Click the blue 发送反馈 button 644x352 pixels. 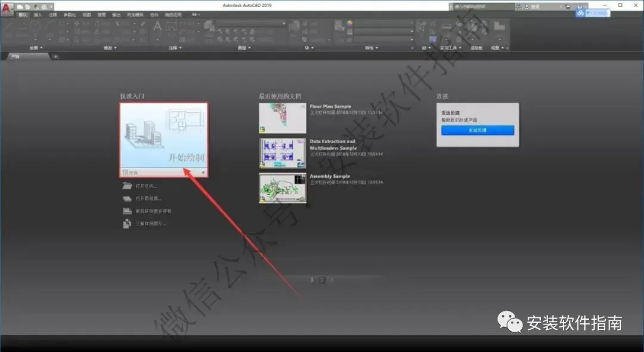pos(478,130)
